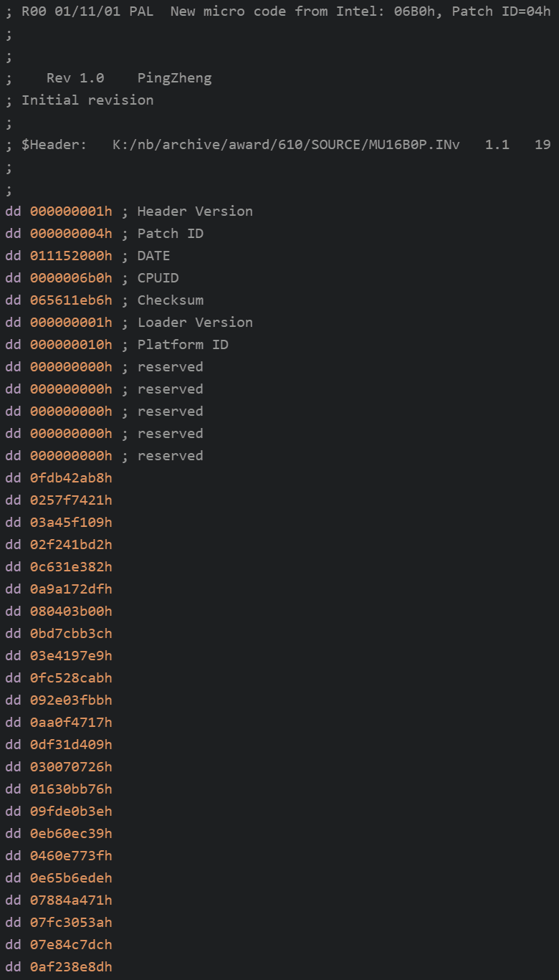559x980 pixels.
Task: Click the hex value 0c631e382h
Action: tap(71, 566)
